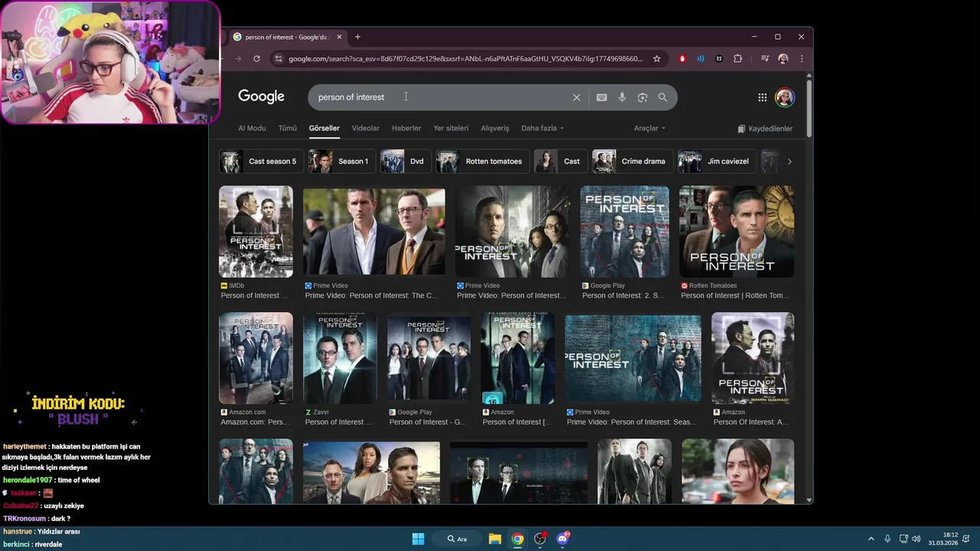
Task: View site information icon in address bar
Action: coord(279,58)
